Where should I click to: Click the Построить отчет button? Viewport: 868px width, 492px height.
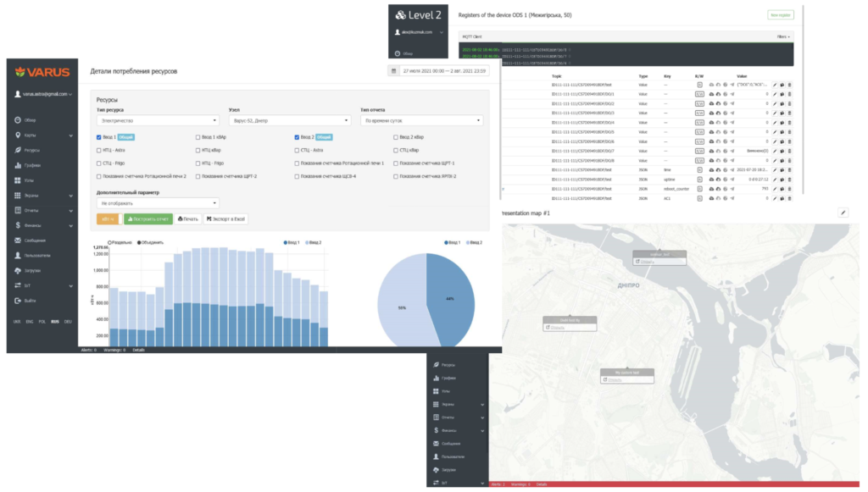148,219
